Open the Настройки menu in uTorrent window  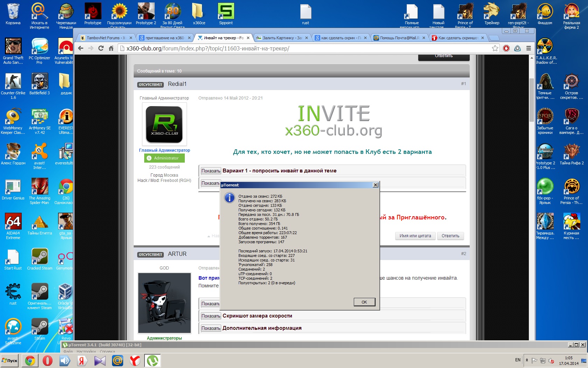[86, 351]
